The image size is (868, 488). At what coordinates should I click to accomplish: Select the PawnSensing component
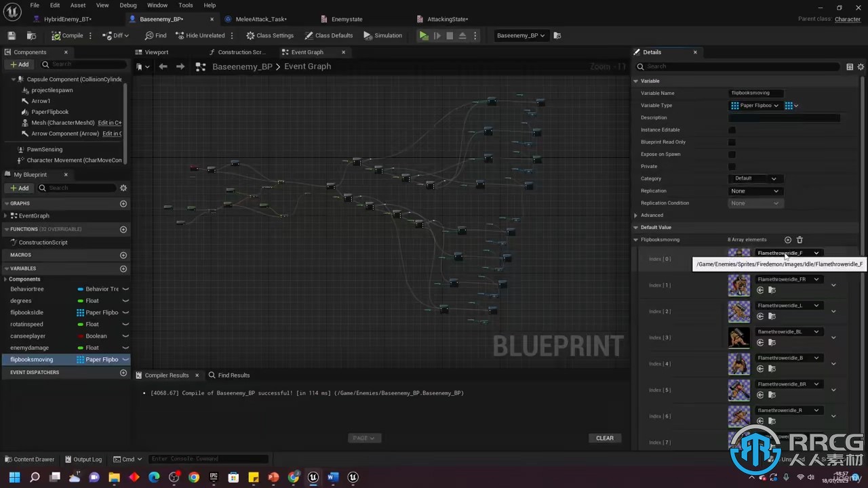(44, 149)
